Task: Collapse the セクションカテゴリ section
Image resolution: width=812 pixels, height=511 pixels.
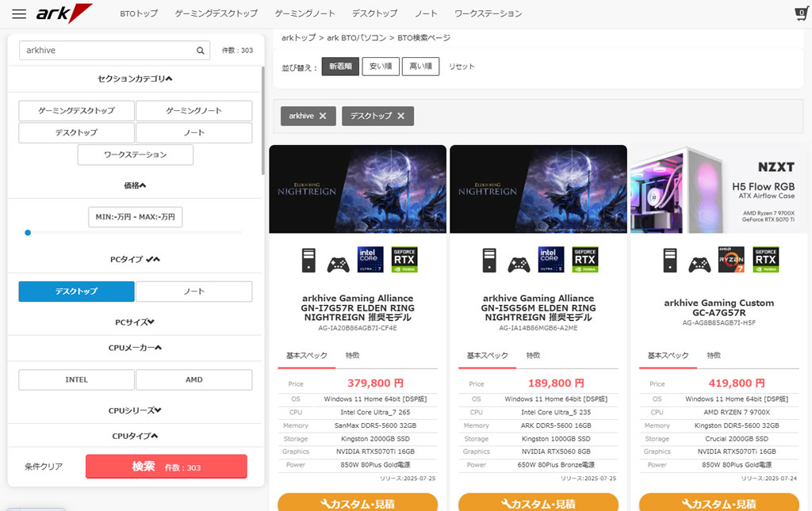Action: (135, 78)
